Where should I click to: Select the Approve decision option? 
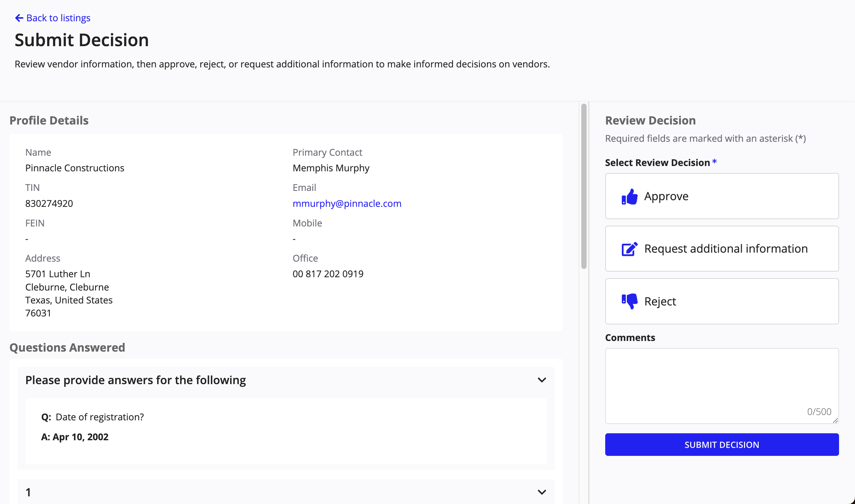[721, 196]
